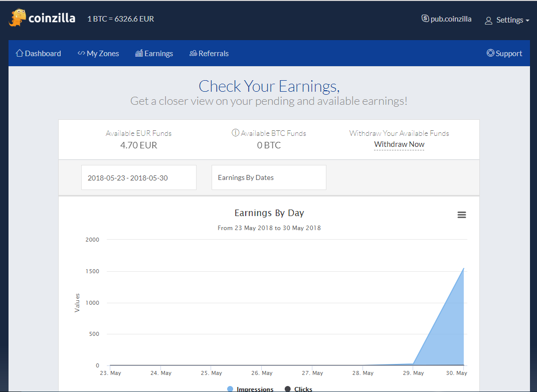Image resolution: width=537 pixels, height=392 pixels.
Task: Click the My Zones code icon
Action: [x=81, y=53]
